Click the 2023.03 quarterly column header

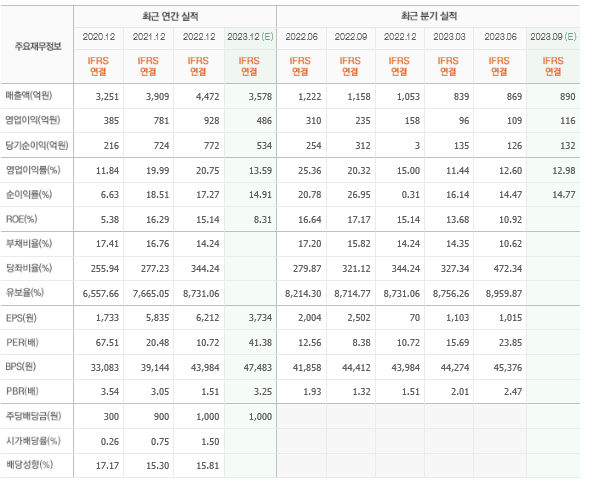(x=449, y=37)
